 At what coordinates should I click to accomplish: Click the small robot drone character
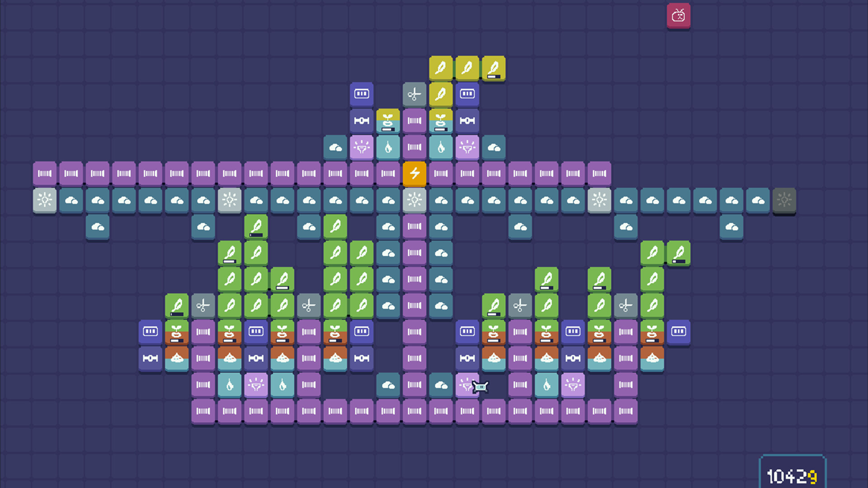[x=480, y=387]
